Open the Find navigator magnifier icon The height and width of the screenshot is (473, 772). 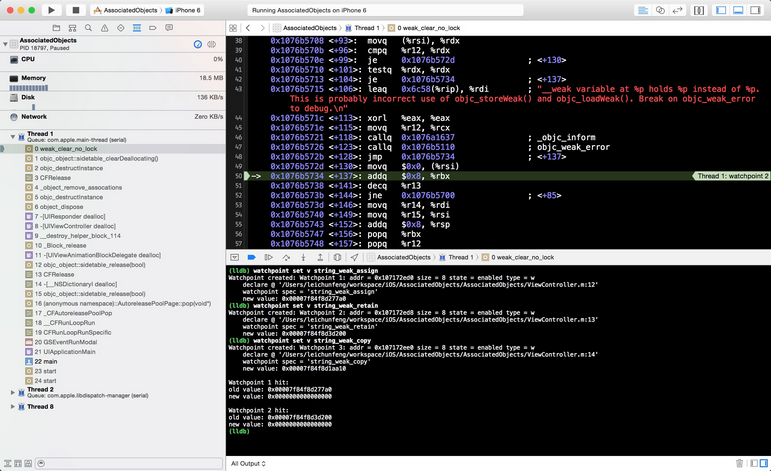(x=88, y=28)
